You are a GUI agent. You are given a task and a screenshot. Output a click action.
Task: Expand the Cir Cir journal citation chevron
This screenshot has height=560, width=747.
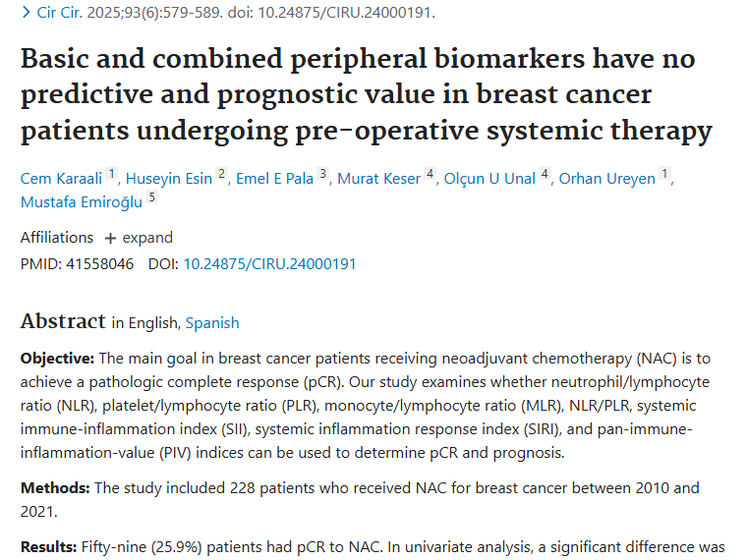coord(26,14)
